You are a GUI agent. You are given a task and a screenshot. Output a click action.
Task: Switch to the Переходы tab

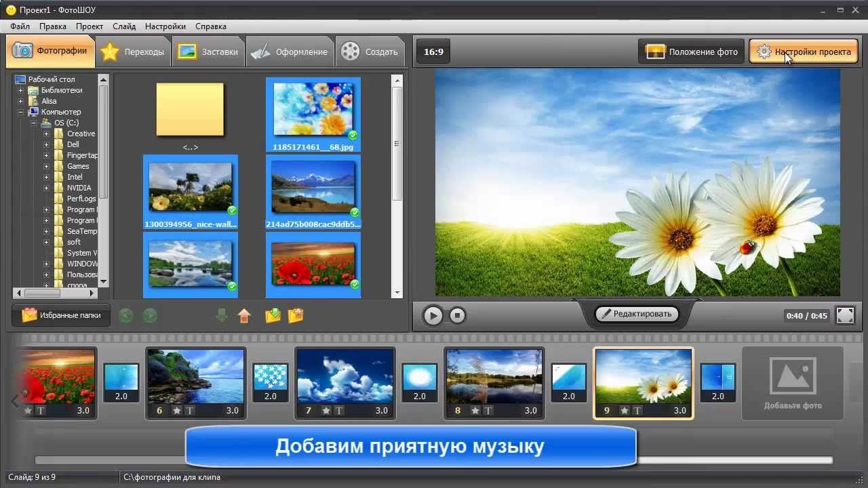coord(133,52)
